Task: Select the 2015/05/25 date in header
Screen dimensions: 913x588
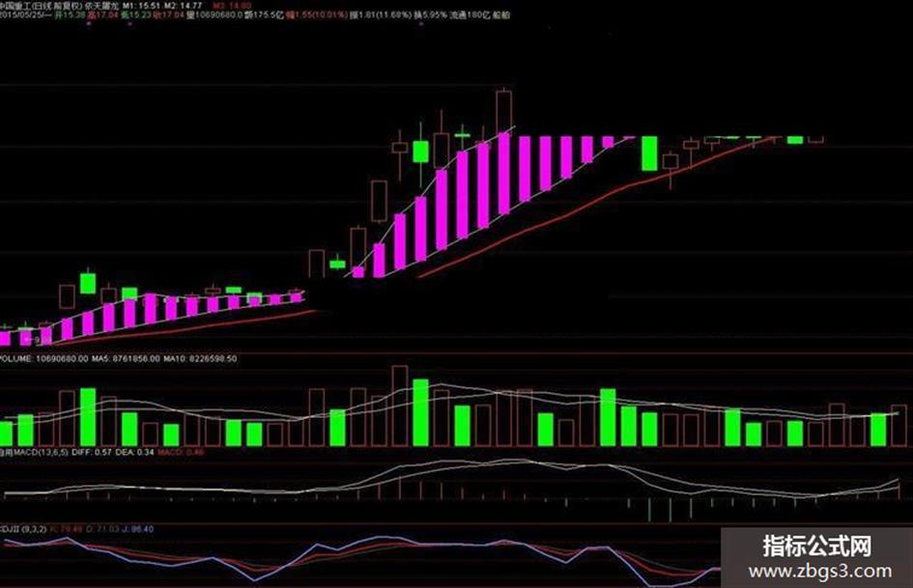Action: (x=21, y=15)
